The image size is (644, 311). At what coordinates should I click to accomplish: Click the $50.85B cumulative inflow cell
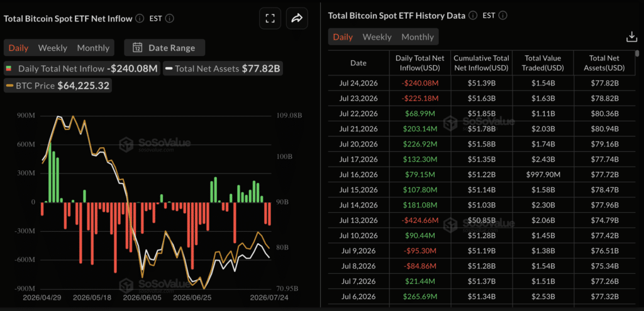pos(481,221)
